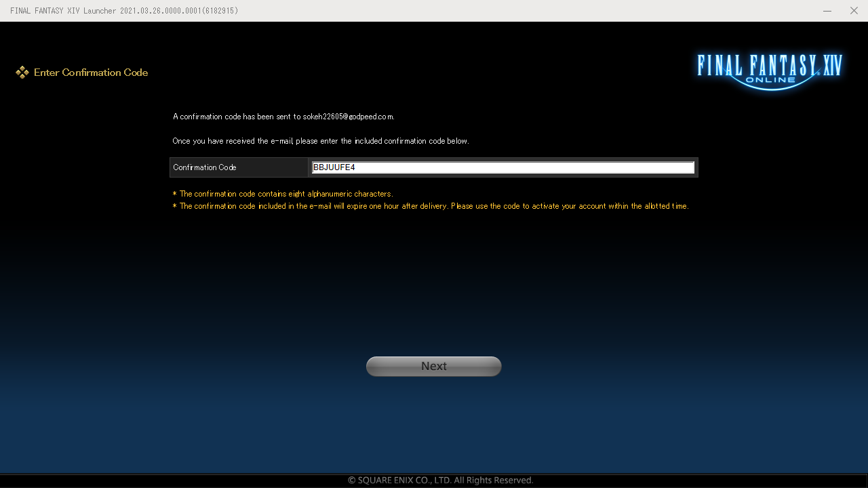Click the eight alphanumeric characters warning note

[283, 194]
